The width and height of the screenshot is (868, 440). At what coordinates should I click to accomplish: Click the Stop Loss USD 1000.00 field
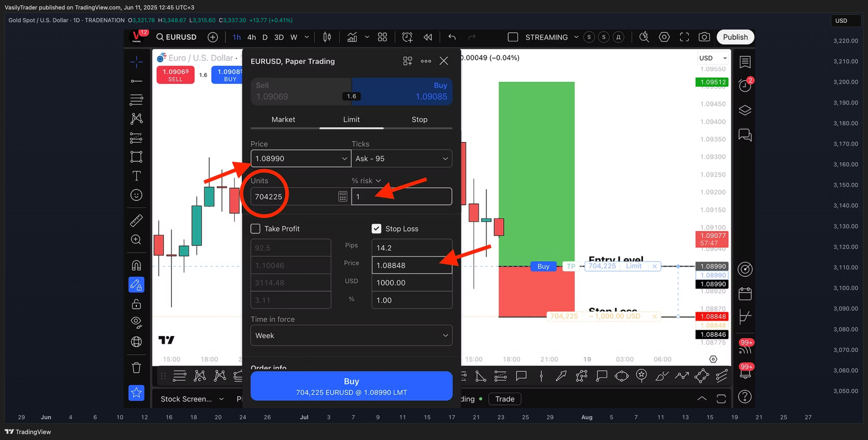click(412, 283)
